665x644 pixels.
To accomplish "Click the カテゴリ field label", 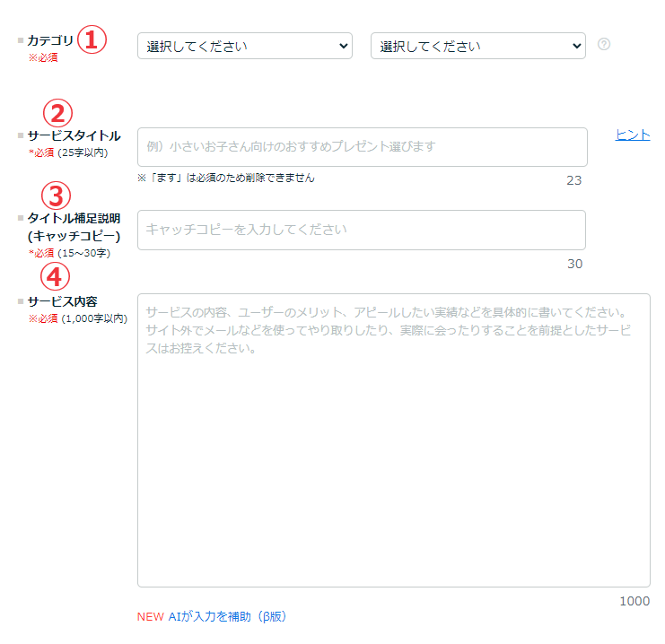I will pyautogui.click(x=50, y=40).
